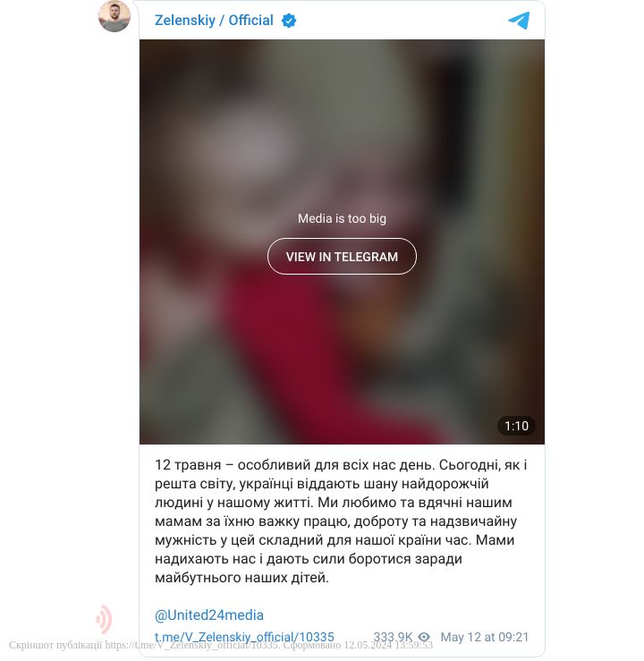
Task: Click the May 12 at 09:21 timestamp
Action: 485,637
